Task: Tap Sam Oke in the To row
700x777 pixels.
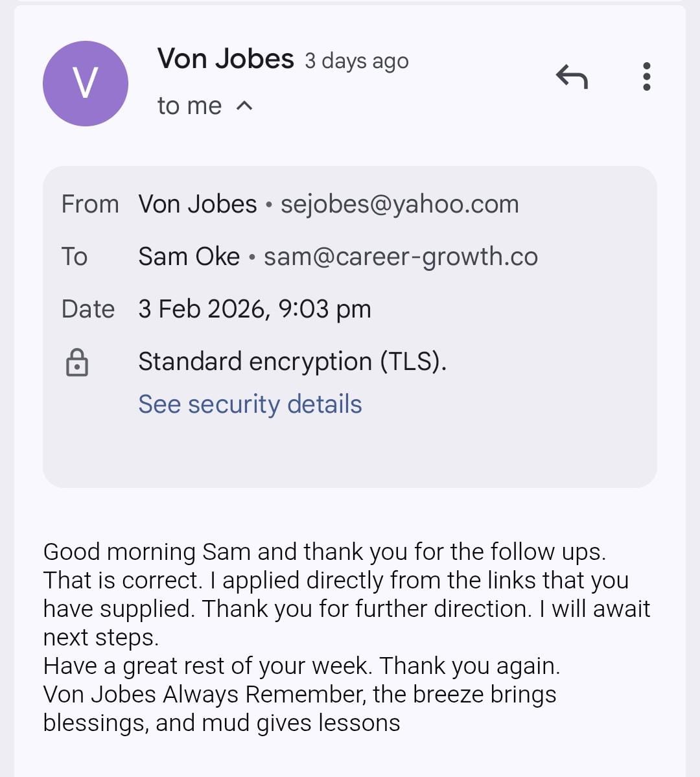Action: pos(189,257)
